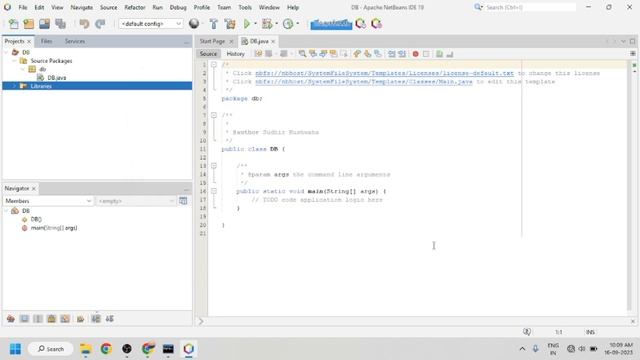Open the Debug Project dropdown arrow
The width and height of the screenshot is (640, 360).
pyautogui.click(x=276, y=24)
